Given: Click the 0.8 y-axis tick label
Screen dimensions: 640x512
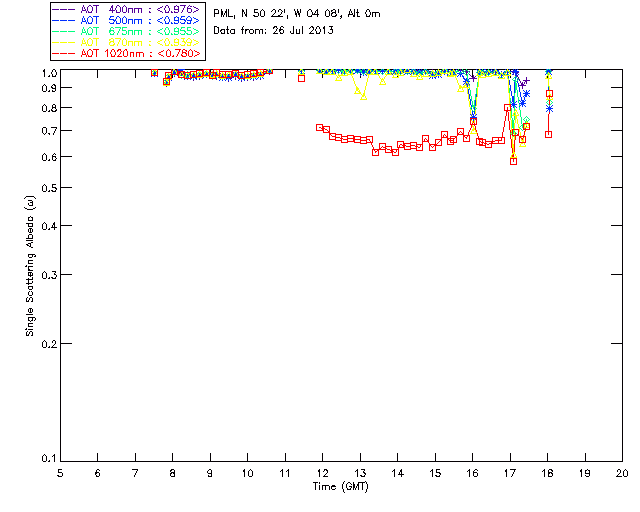Looking at the screenshot, I should (x=49, y=108).
